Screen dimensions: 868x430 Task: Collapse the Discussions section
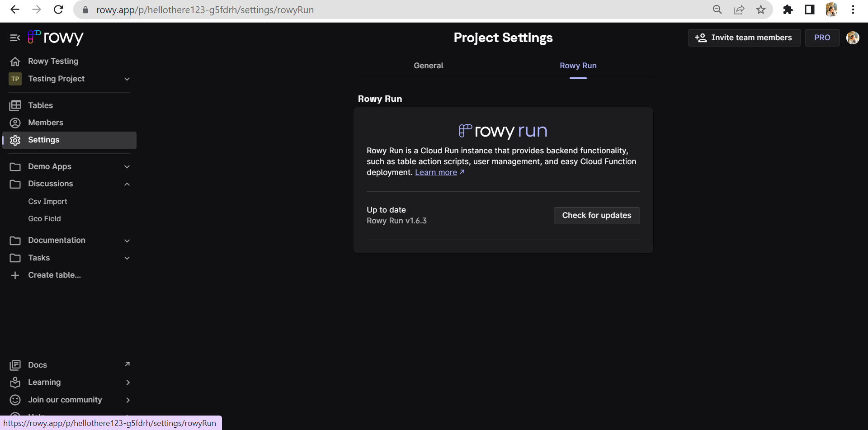tap(127, 184)
